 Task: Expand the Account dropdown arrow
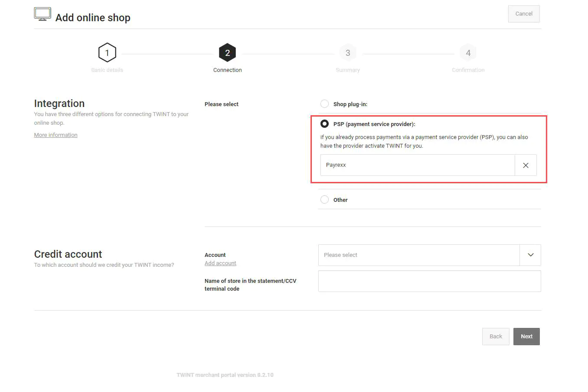point(530,255)
